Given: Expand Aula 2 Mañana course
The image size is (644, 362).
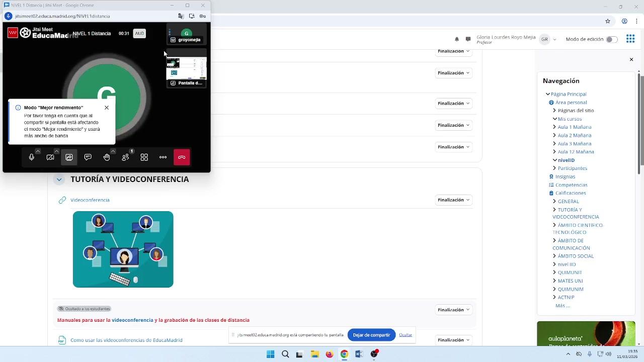Looking at the screenshot, I should coord(554,135).
